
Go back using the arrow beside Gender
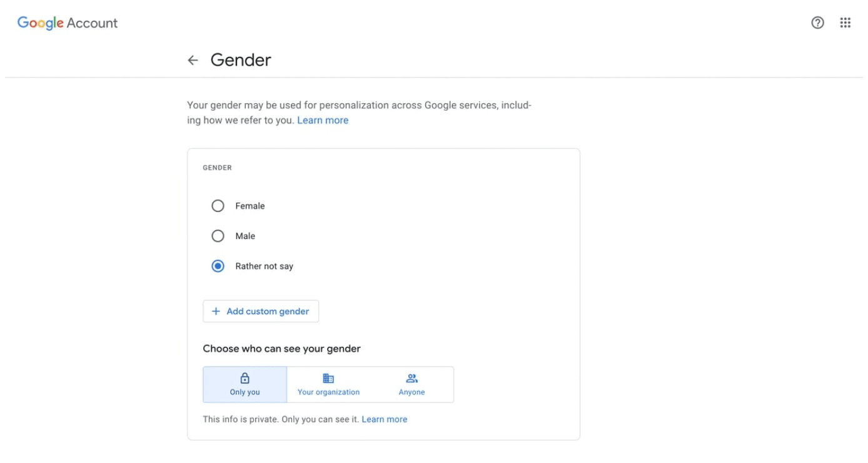193,60
